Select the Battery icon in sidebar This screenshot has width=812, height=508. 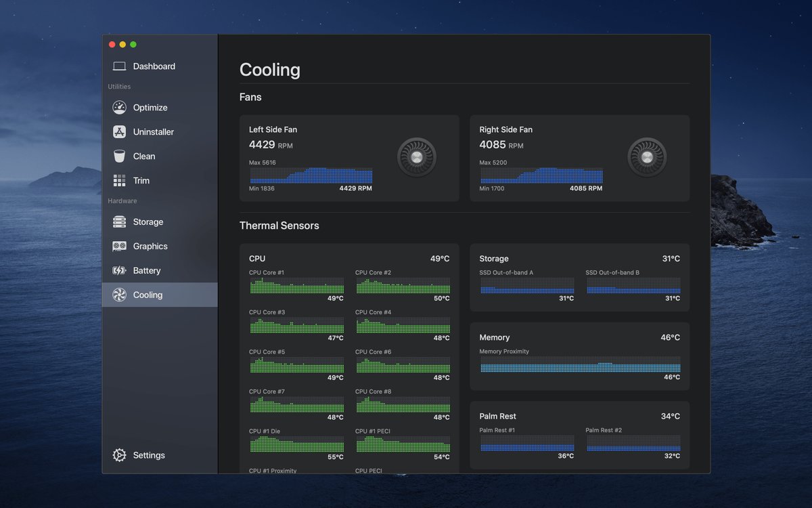click(x=120, y=271)
